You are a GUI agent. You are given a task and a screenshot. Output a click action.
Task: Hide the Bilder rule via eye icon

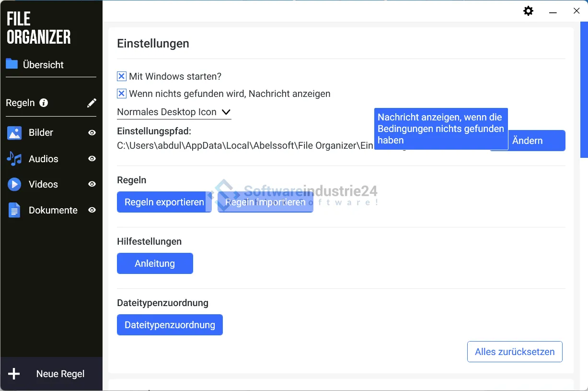(92, 133)
